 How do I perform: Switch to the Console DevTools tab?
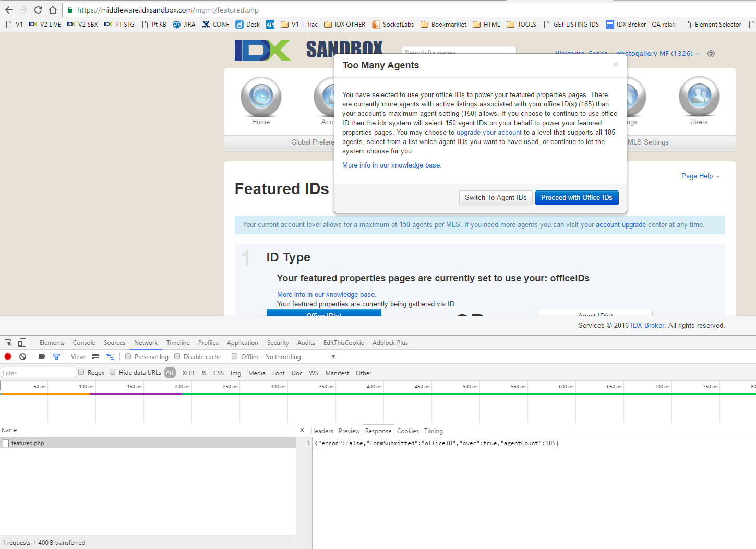pyautogui.click(x=84, y=343)
